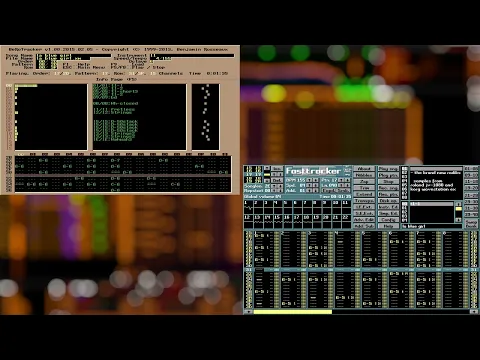
Task: Select instrument bank 11-18
Action: 471,181
